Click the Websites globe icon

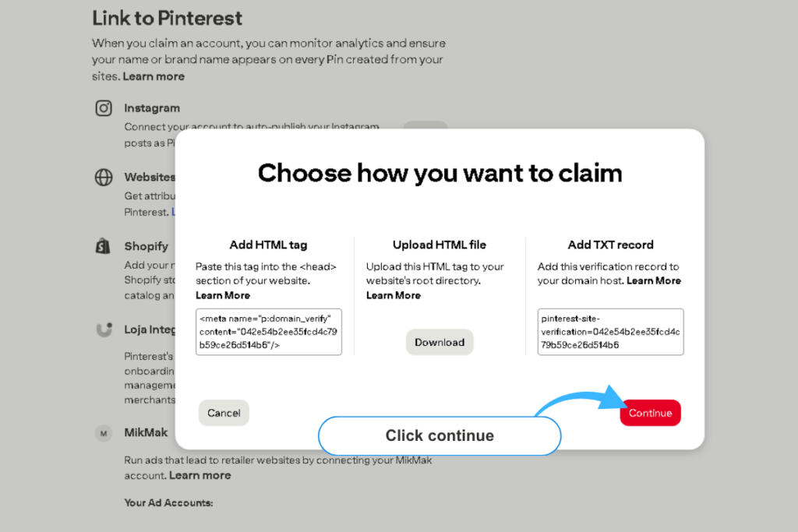104,177
